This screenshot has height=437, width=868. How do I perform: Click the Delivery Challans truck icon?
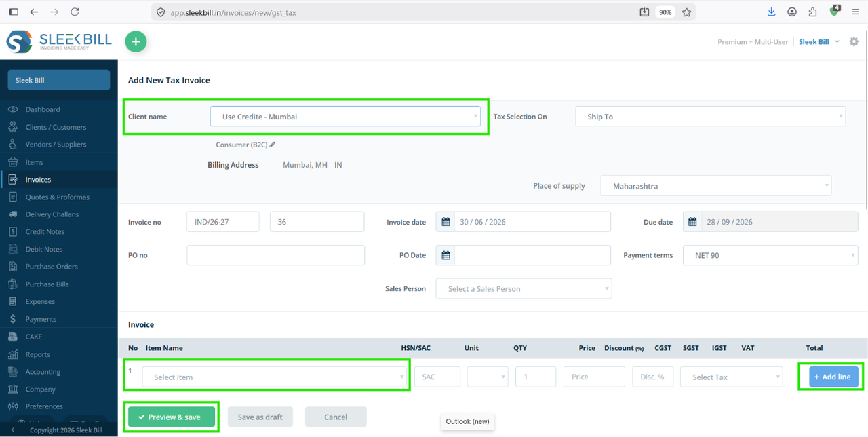(13, 214)
